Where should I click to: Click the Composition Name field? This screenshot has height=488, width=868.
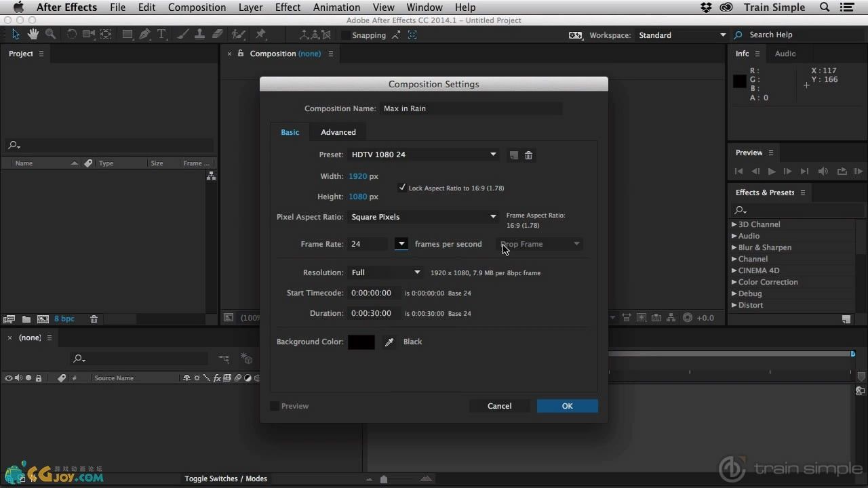[x=471, y=108]
